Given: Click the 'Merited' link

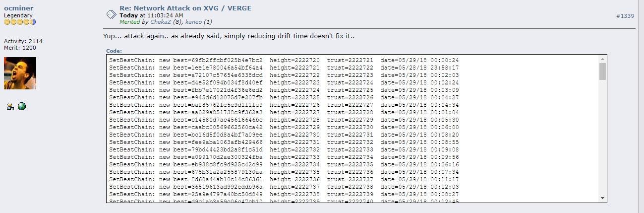Looking at the screenshot, I should pos(130,22).
